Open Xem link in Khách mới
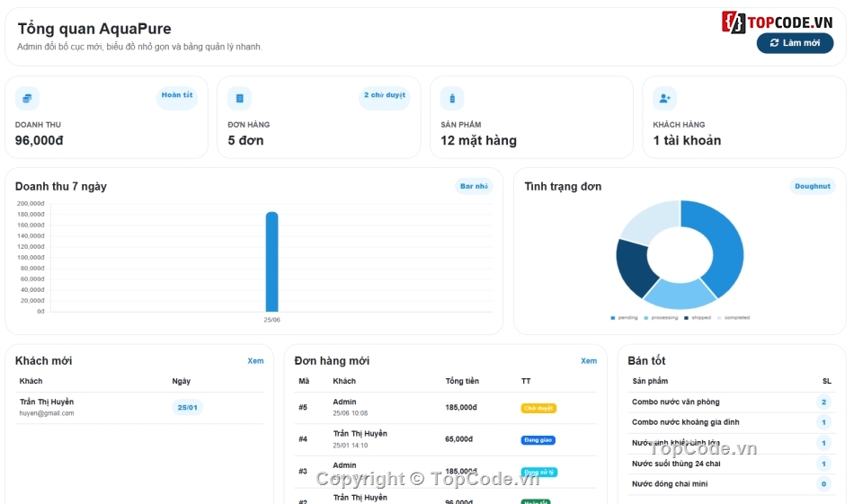The image size is (854, 504). (x=255, y=361)
